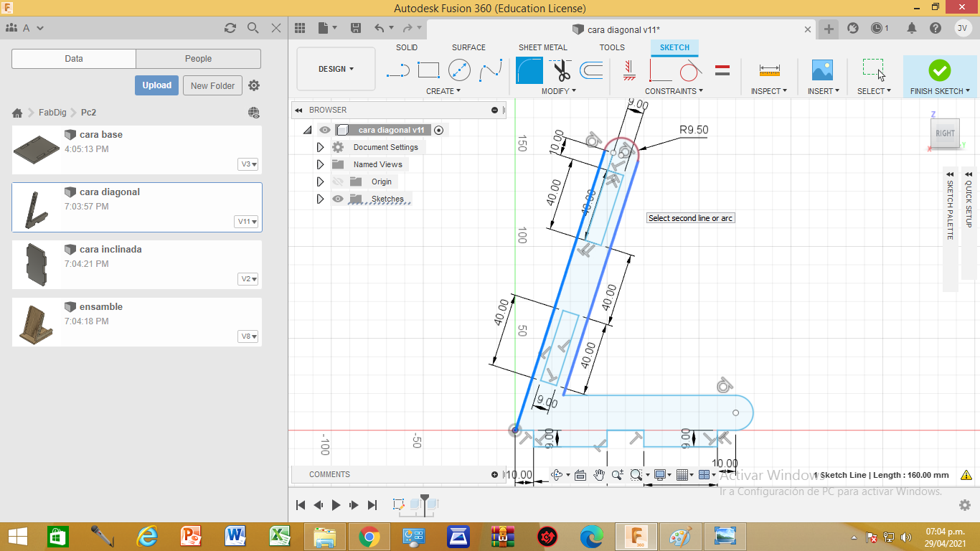Screen dimensions: 980x551
Task: Activate the Zoom navigation tool
Action: [x=617, y=475]
